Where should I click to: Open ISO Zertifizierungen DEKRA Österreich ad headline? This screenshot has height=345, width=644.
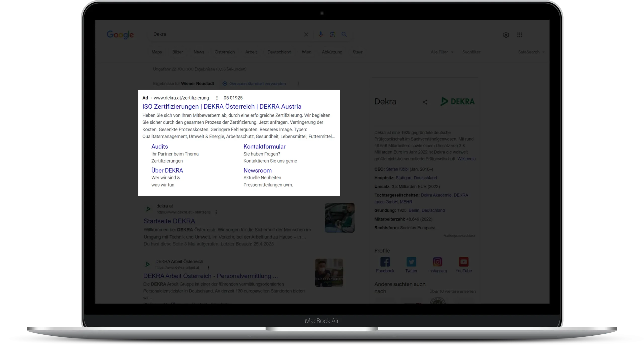coord(222,106)
